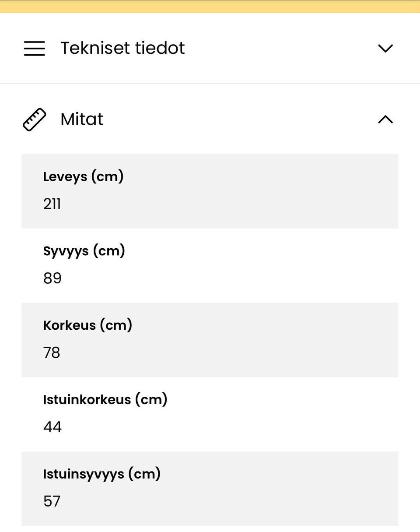The height and width of the screenshot is (532, 420).
Task: Click the Mitat section heading
Action: pos(82,120)
